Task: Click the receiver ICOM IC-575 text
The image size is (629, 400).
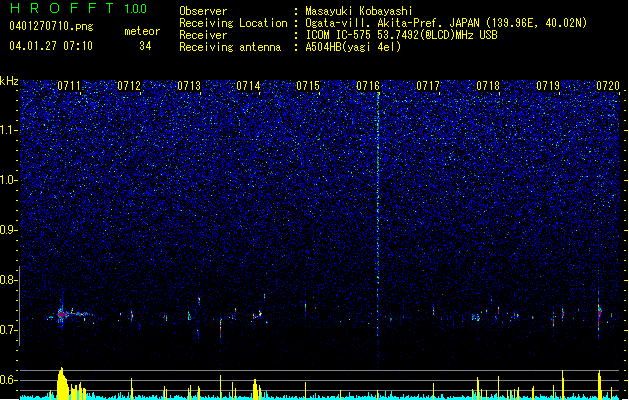Action: click(x=401, y=35)
